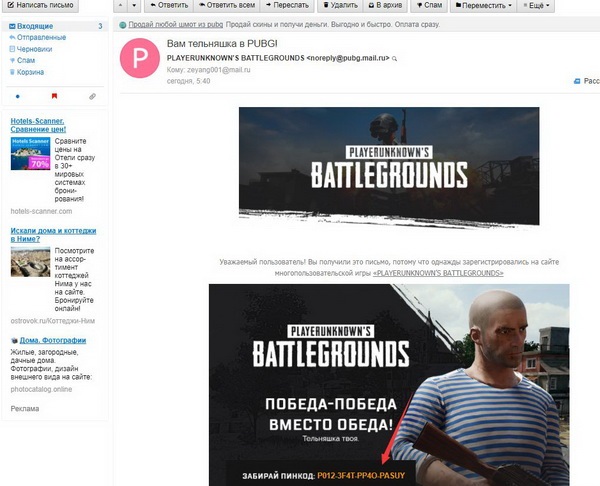The height and width of the screenshot is (486, 600).
Task: Filter unread messages with blue dot
Action: coord(18,96)
